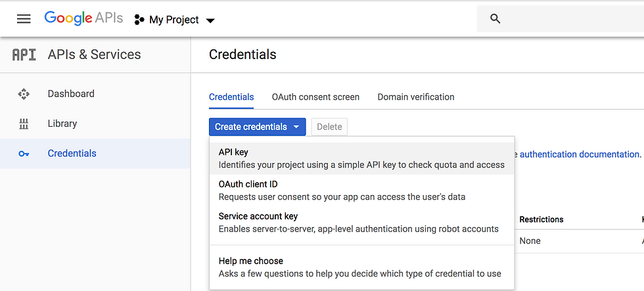Viewport: 644px width, 291px height.
Task: Click the Google APIs logo
Action: point(84,18)
